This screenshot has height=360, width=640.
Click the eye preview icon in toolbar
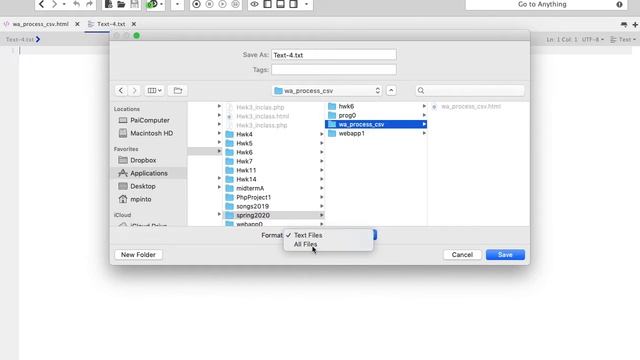point(254,4)
